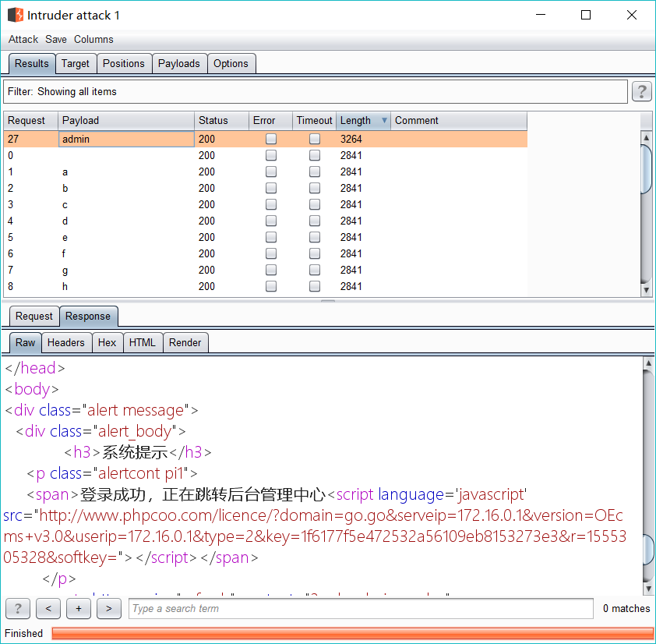Go to previous search match arrow
This screenshot has width=656, height=644.
[48, 608]
